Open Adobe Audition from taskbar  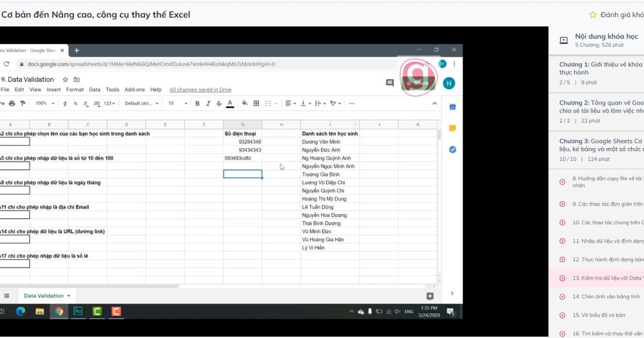[x=78, y=311]
